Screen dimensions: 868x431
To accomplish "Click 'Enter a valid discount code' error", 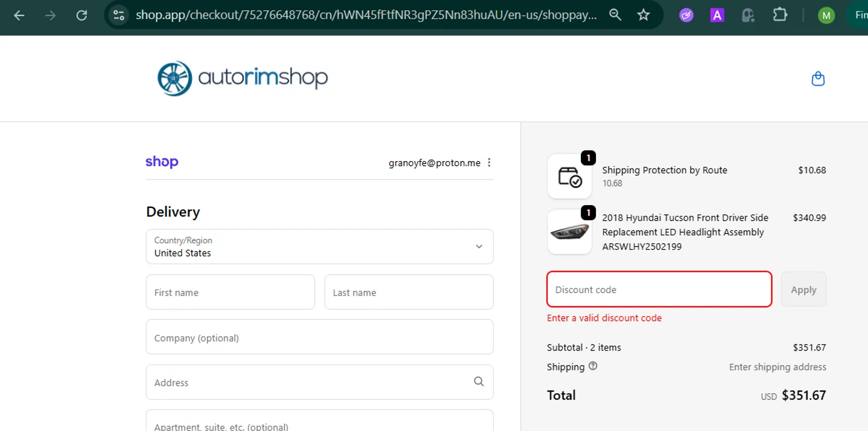I will (604, 317).
